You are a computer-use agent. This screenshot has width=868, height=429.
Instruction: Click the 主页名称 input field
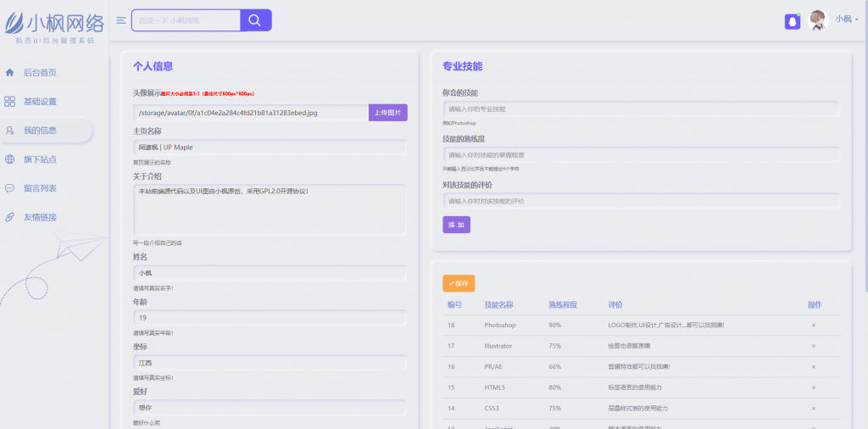click(270, 148)
